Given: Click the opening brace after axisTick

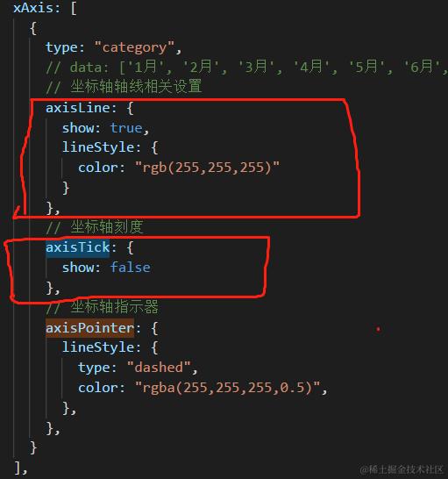Looking at the screenshot, I should tap(130, 247).
